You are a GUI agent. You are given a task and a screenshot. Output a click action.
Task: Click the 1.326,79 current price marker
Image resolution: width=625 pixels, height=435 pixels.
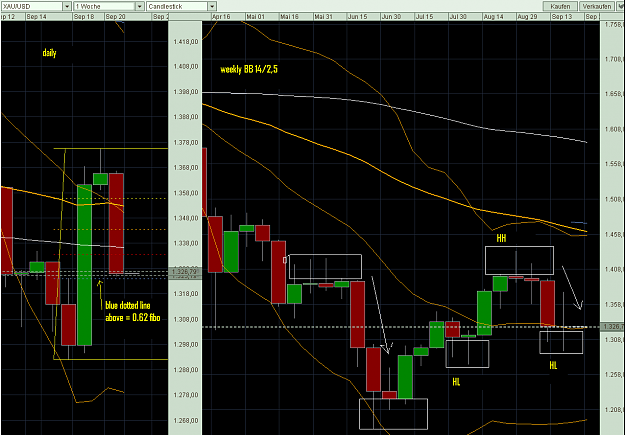pos(185,272)
